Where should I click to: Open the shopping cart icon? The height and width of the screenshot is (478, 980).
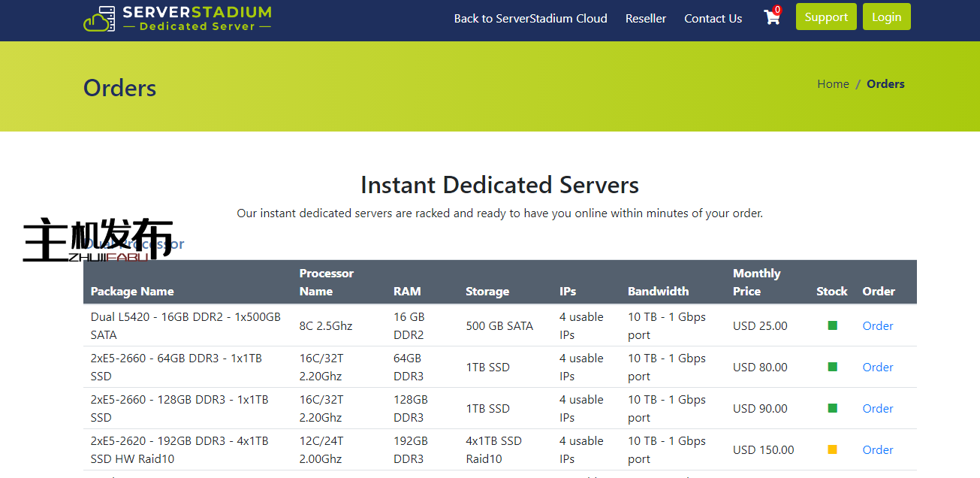[772, 17]
